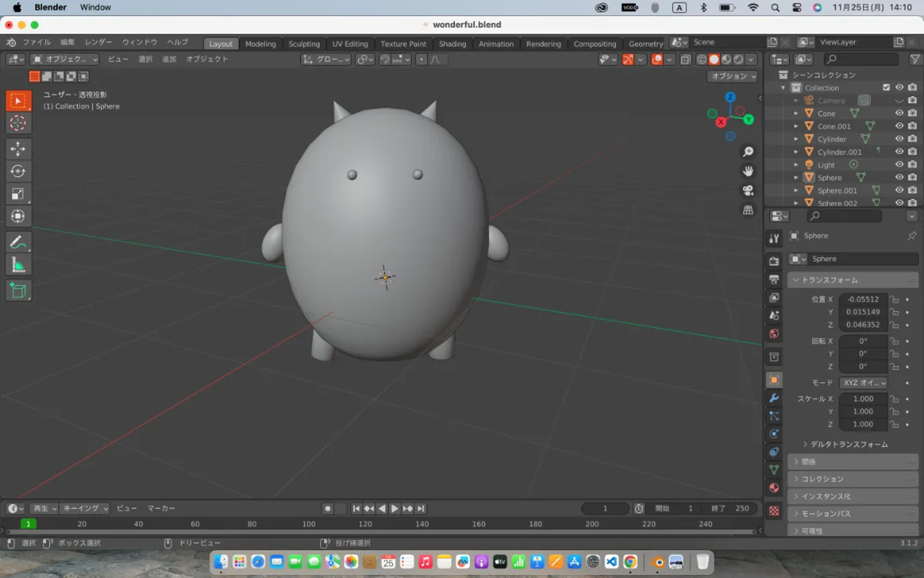Select the Cursor tool in the toolbar

[x=18, y=123]
